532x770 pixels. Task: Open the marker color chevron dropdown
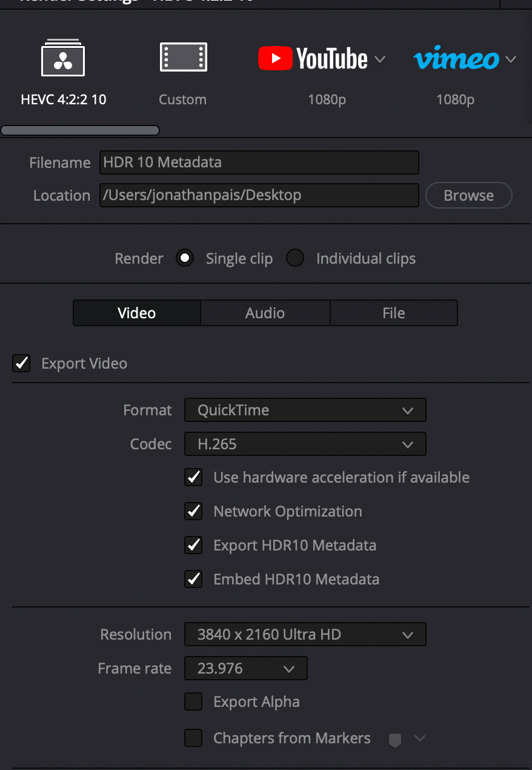click(x=419, y=738)
